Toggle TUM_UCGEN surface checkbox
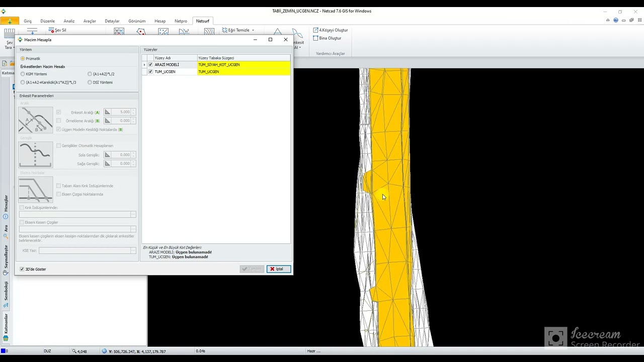Screen dimensions: 644x362 [150, 72]
